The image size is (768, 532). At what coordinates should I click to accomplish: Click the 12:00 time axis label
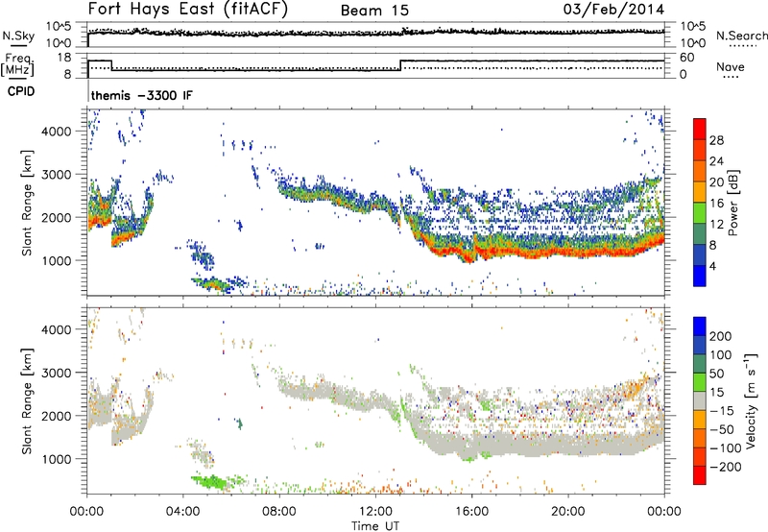[375, 512]
